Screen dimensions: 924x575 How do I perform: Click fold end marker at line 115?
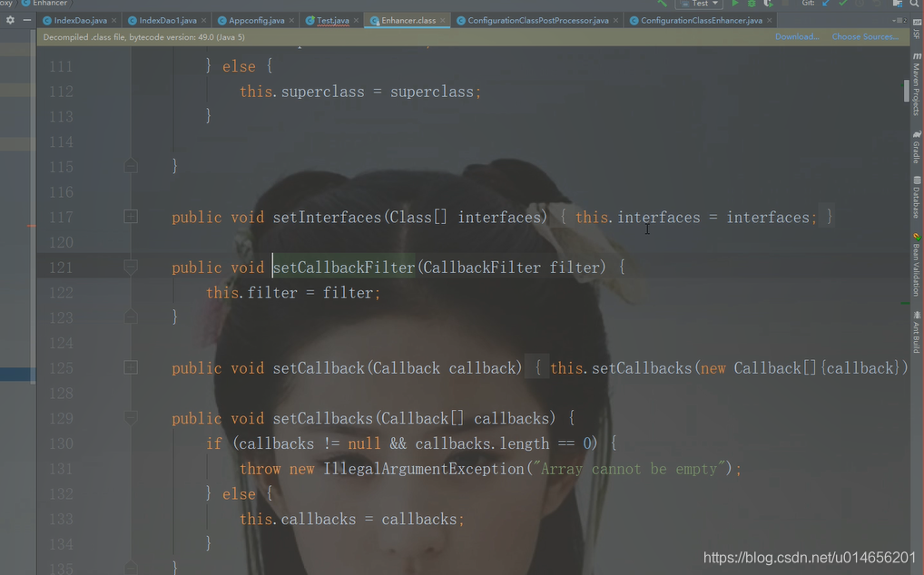click(x=131, y=166)
